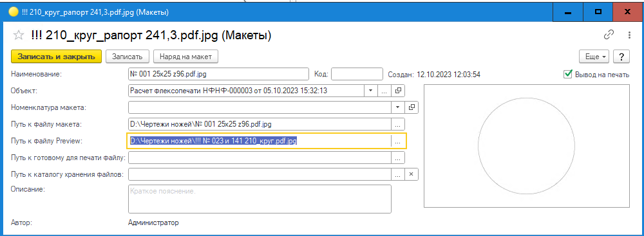Viewport: 644px width, 236px height.
Task: Copy link to this object via chain icon
Action: click(609, 35)
